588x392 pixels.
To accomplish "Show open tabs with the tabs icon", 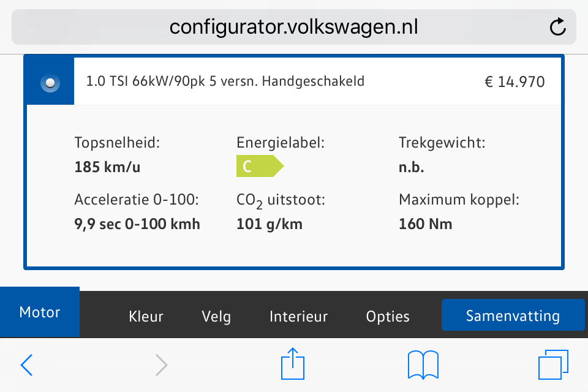I will coord(554,364).
